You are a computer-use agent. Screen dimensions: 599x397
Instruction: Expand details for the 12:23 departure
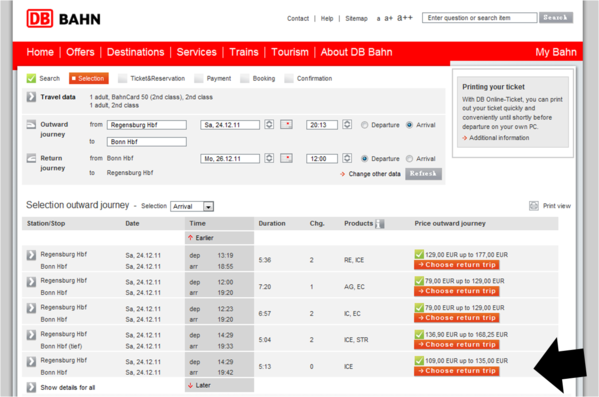(31, 308)
